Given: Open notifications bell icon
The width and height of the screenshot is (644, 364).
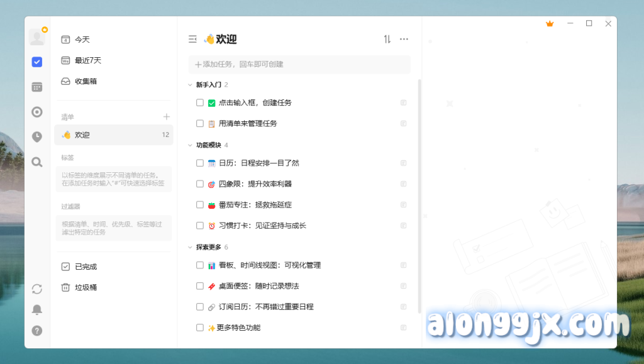Looking at the screenshot, I should click(x=37, y=309).
